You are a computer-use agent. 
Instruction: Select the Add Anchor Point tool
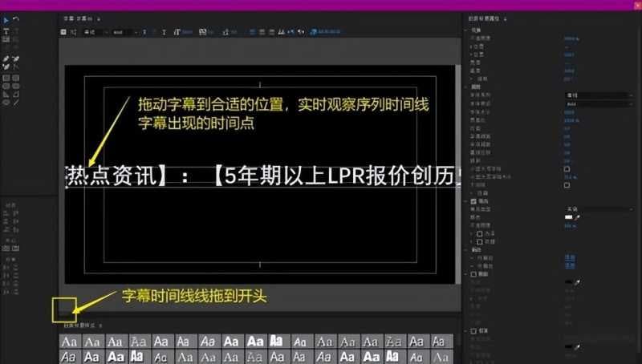pos(6,67)
